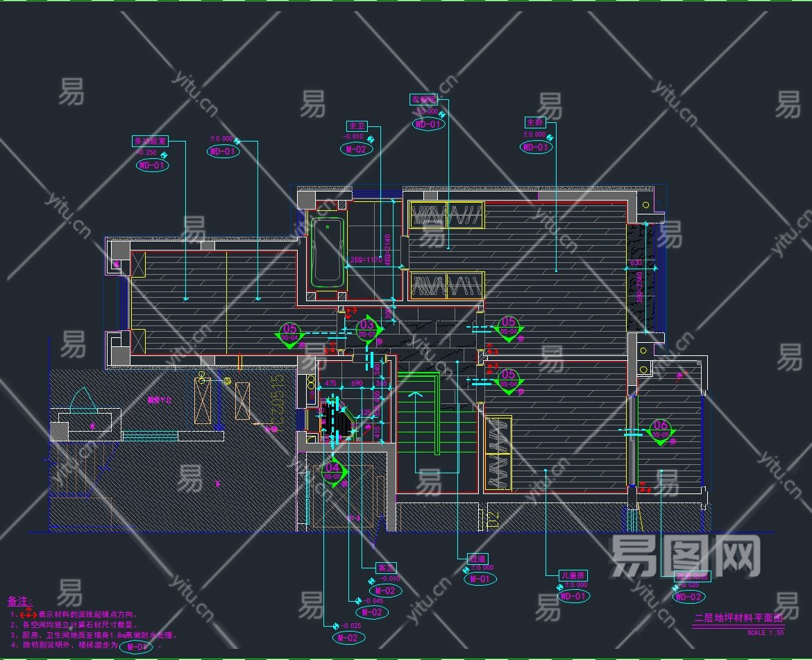Pick the WD-01 tag under 儿童房

pos(574,596)
